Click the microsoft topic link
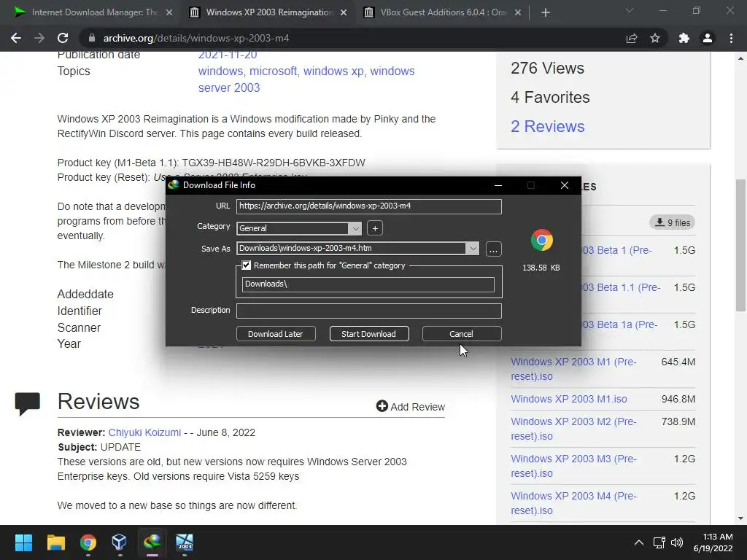The height and width of the screenshot is (560, 747). click(273, 71)
